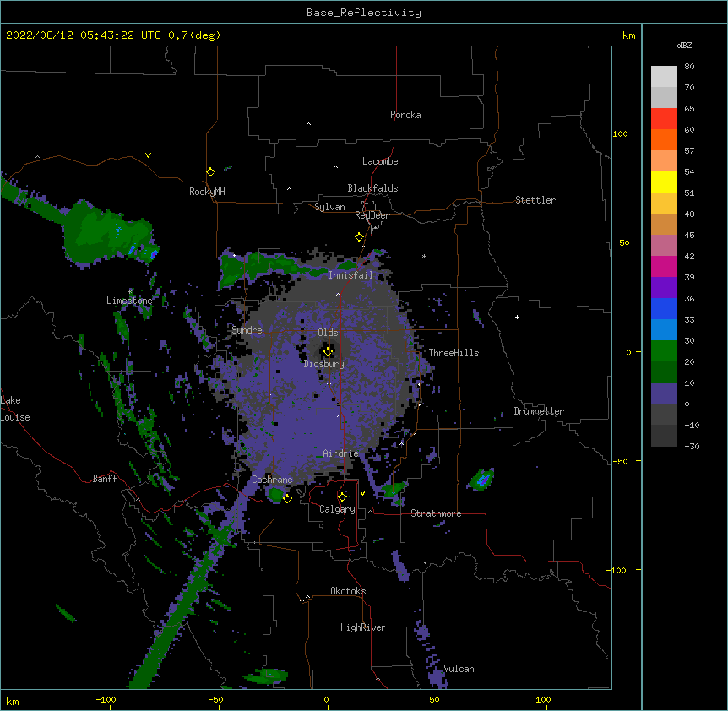Image resolution: width=728 pixels, height=711 pixels.
Task: Click the Strathmore label
Action: (x=436, y=513)
